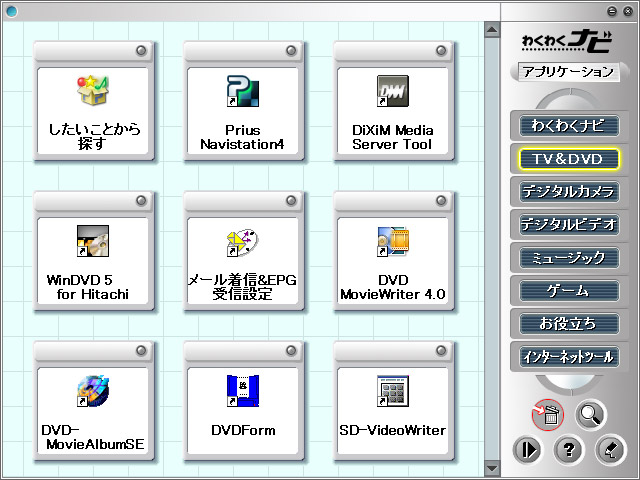This screenshot has height=480, width=640.
Task: Toggle the round knob on メール着信&EPG card
Action: pyautogui.click(x=291, y=200)
